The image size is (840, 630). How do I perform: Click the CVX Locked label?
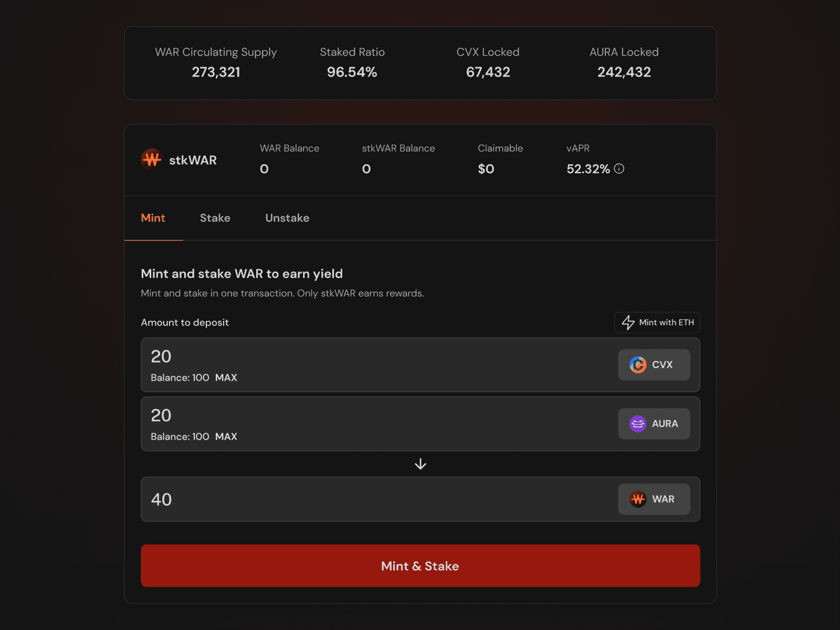click(488, 52)
